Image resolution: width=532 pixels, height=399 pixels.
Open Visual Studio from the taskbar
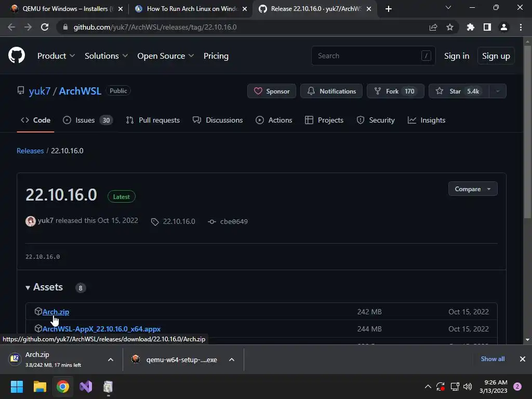coord(86,387)
